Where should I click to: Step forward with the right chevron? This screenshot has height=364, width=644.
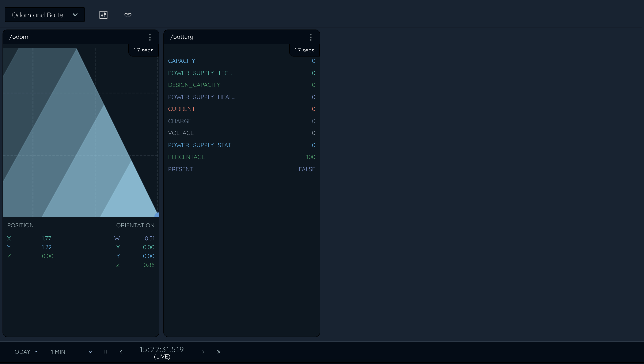(x=203, y=352)
